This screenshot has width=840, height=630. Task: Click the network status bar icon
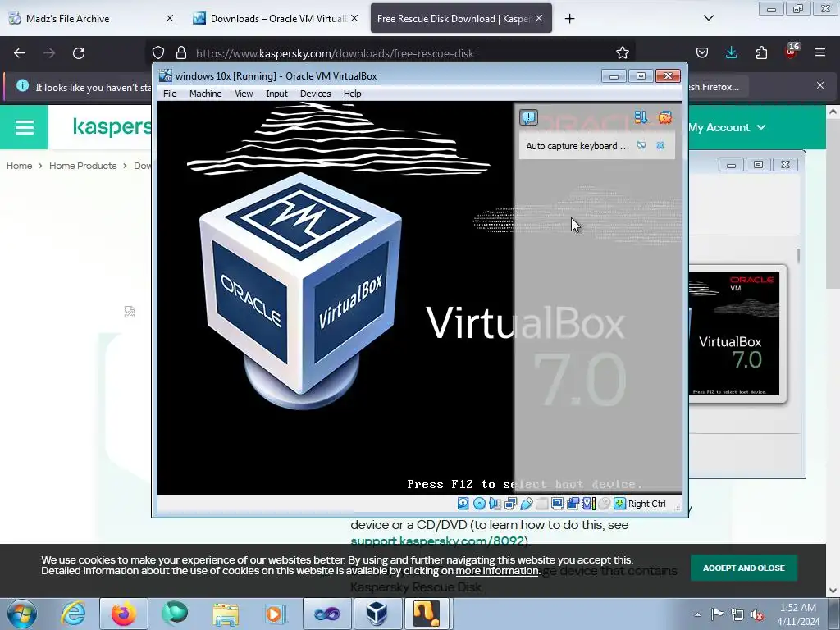click(x=510, y=504)
